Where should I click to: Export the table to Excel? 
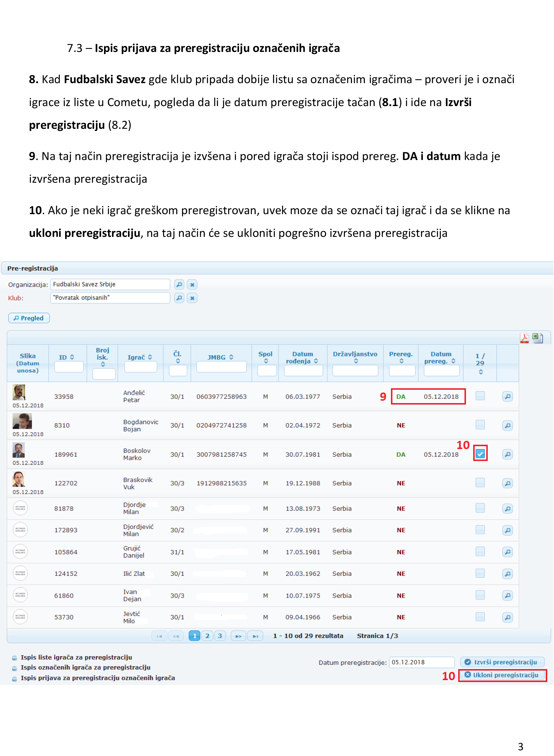pos(538,338)
